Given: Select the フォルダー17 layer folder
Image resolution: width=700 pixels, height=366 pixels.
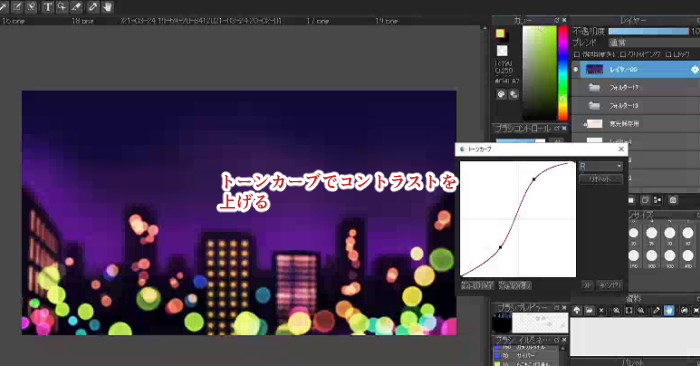Looking at the screenshot, I should 636,87.
